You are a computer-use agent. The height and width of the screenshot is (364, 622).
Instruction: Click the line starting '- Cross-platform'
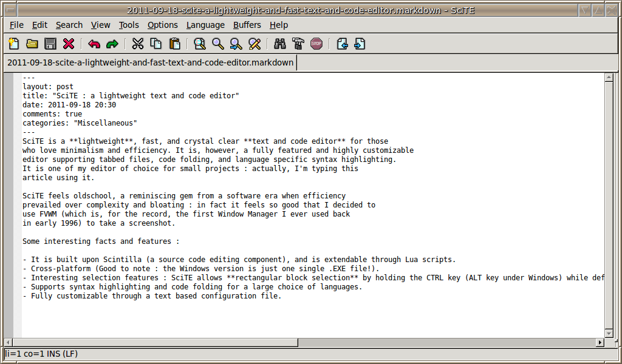click(x=201, y=269)
